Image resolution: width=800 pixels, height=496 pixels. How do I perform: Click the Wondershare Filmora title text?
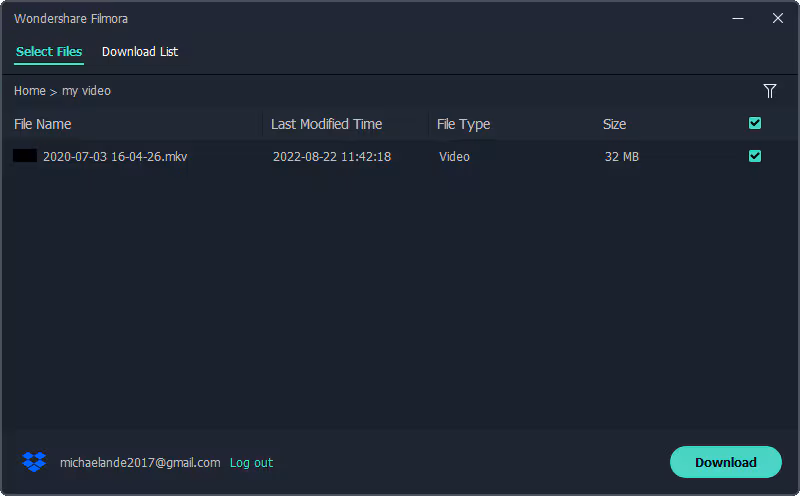click(x=71, y=19)
